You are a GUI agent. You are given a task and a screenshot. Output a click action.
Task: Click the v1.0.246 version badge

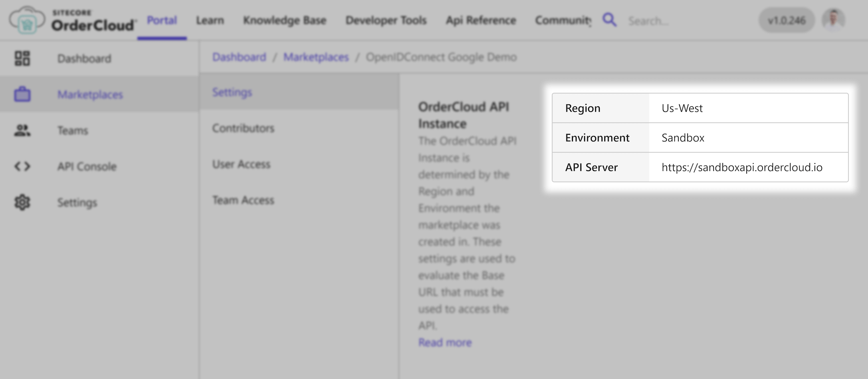pyautogui.click(x=787, y=20)
